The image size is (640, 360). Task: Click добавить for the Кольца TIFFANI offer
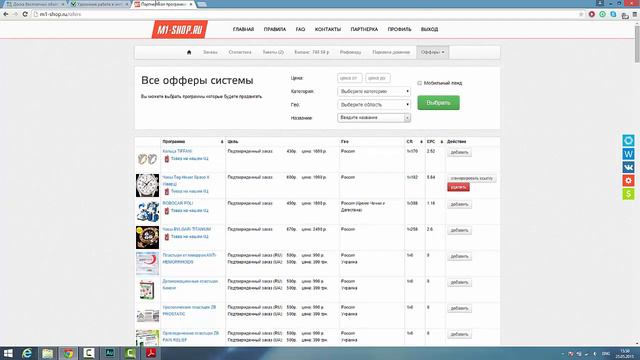(459, 152)
